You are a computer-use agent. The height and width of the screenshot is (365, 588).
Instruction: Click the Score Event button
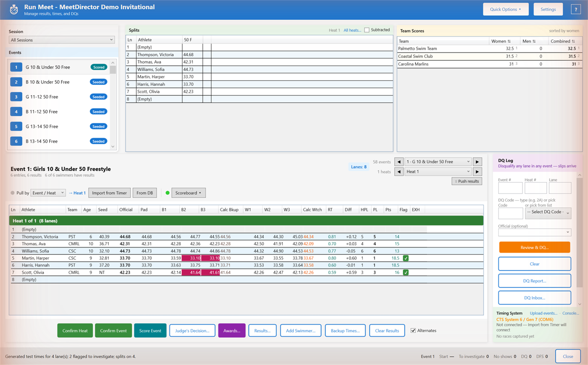tap(150, 331)
